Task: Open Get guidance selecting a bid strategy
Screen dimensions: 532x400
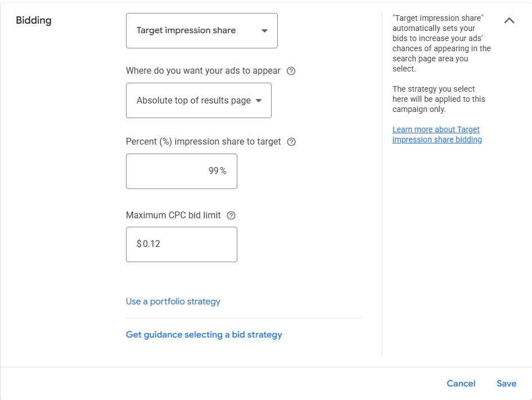Action: point(204,335)
